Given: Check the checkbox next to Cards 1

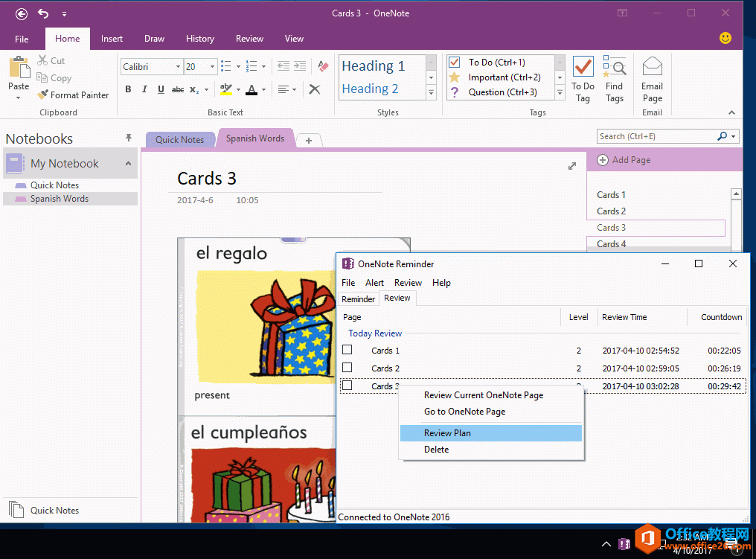Looking at the screenshot, I should point(347,350).
